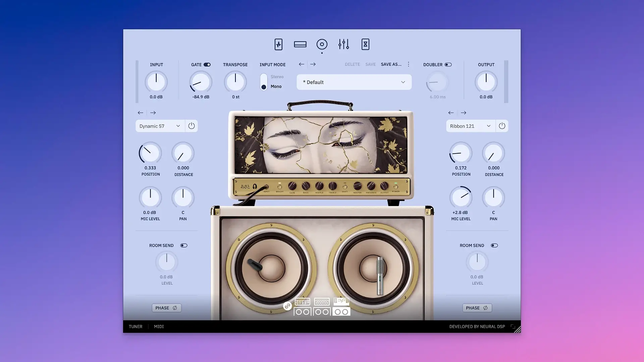This screenshot has height=362, width=644.
Task: Click right mic POSITION knob at 0.172
Action: click(461, 153)
